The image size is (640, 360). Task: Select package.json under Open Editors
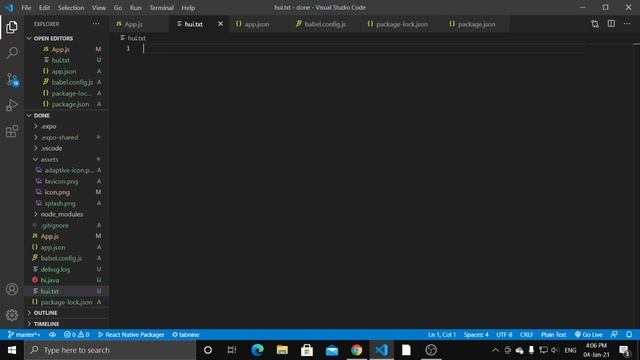(x=70, y=104)
